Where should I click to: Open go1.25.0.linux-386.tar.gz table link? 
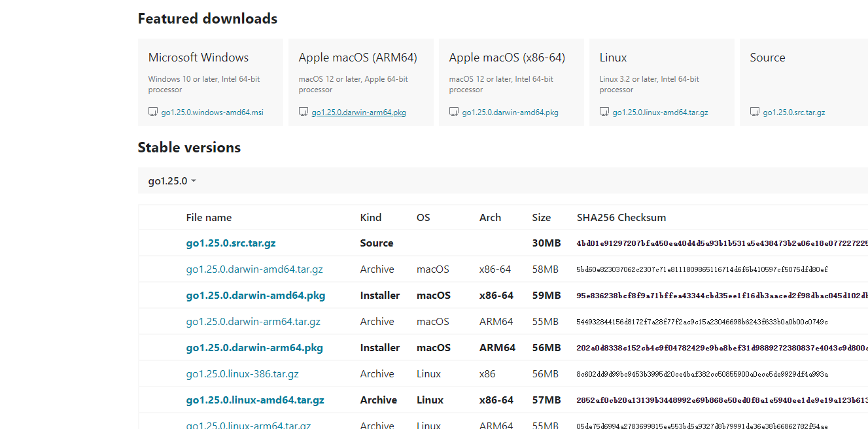click(243, 374)
